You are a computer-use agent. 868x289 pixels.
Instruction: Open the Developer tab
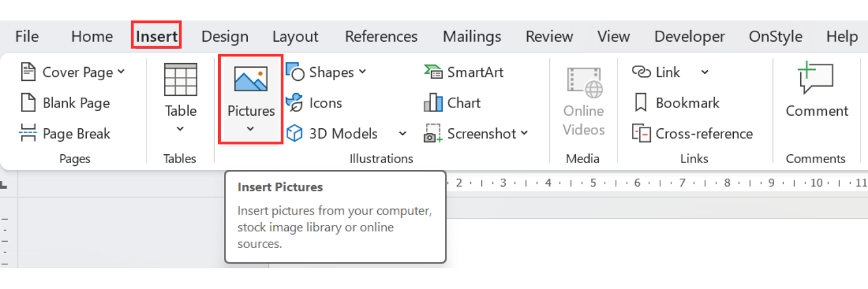[x=689, y=36]
